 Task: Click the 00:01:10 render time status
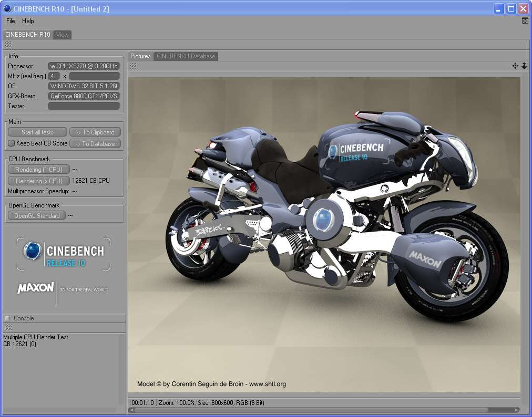pos(142,403)
